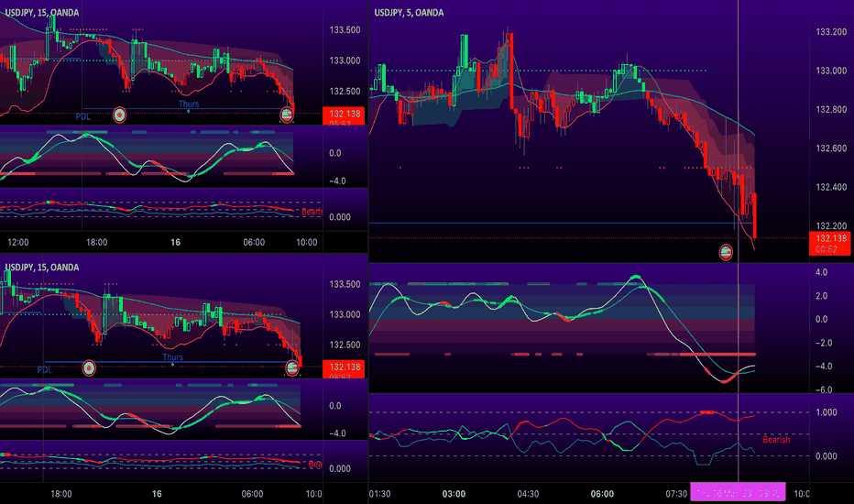Click the -6.0 oscillator scale value, 5-minute chart
Screen dimensions: 854x504
tap(824, 390)
